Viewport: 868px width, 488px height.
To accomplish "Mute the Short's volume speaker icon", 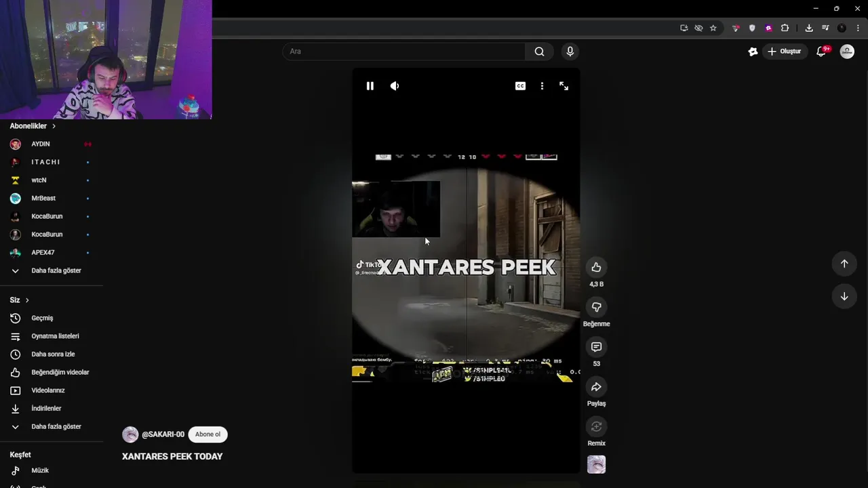I will pyautogui.click(x=395, y=86).
